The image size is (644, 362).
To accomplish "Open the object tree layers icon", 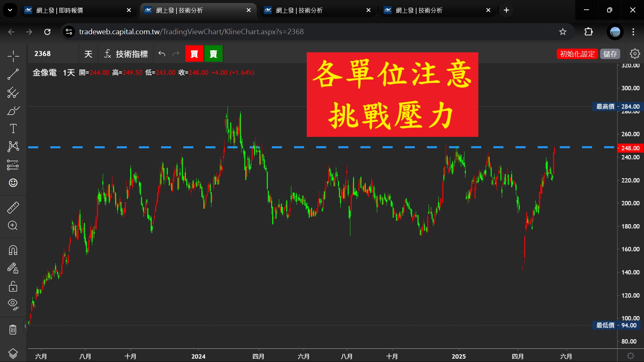I will click(x=13, y=353).
